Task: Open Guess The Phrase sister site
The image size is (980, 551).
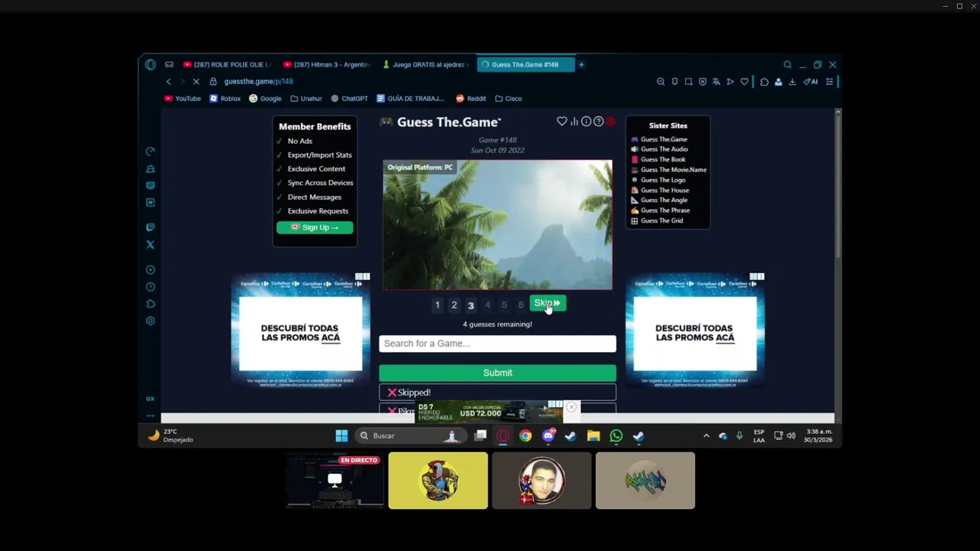Action: pyautogui.click(x=660, y=210)
